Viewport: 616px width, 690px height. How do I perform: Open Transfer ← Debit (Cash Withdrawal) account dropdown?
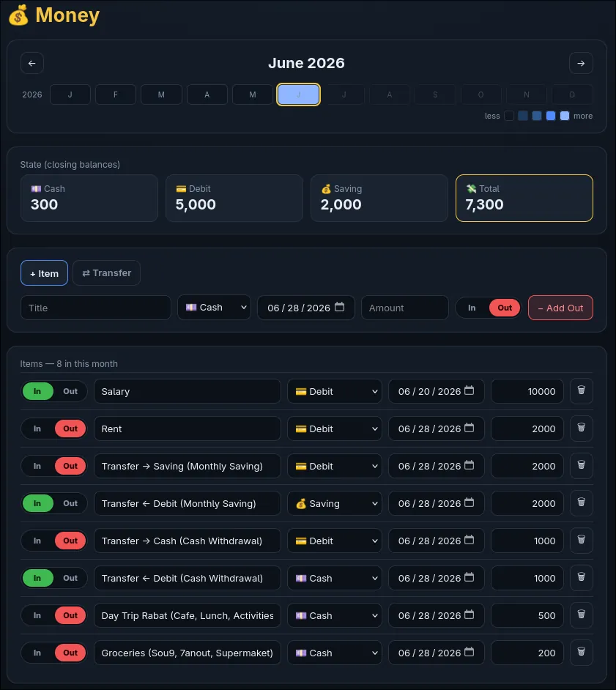pyautogui.click(x=335, y=578)
